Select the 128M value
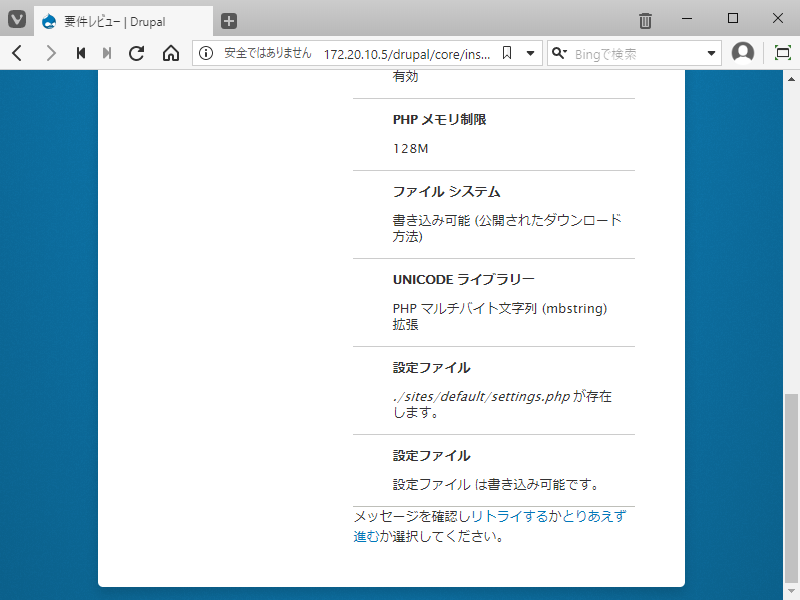The width and height of the screenshot is (800, 600). [410, 148]
